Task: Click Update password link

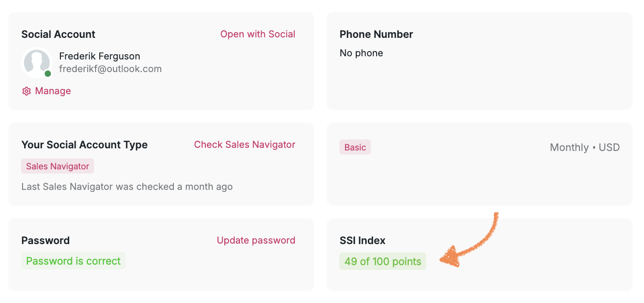Action: click(256, 240)
